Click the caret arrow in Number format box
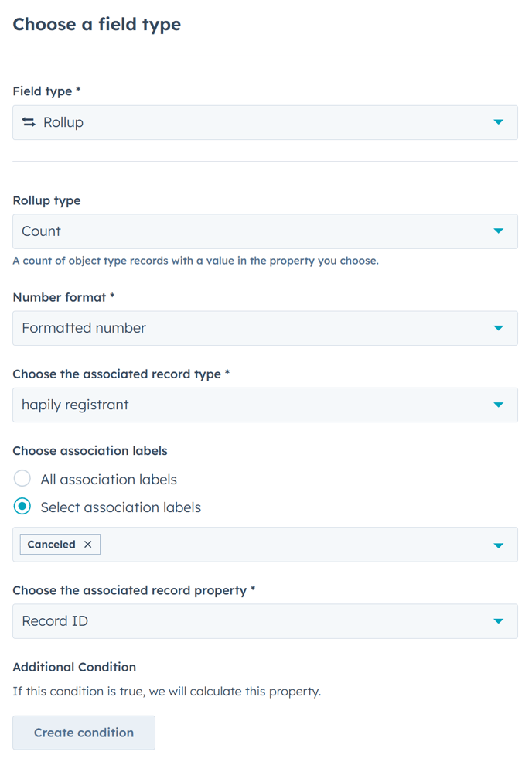 499,328
